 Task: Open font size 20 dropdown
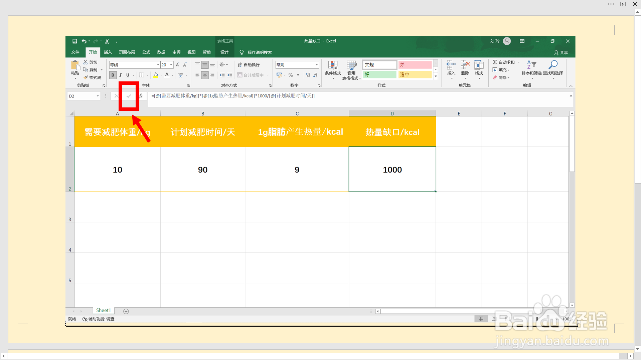click(171, 65)
